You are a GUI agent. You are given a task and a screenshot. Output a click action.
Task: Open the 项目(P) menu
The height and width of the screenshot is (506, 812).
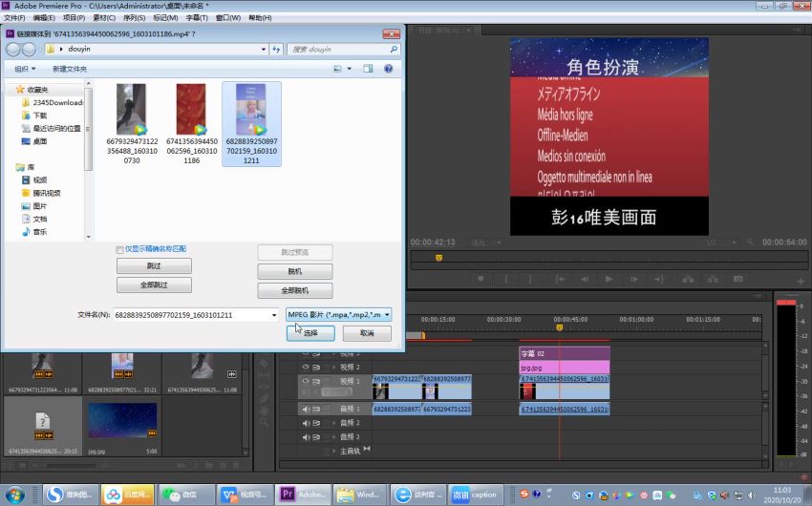tap(75, 17)
